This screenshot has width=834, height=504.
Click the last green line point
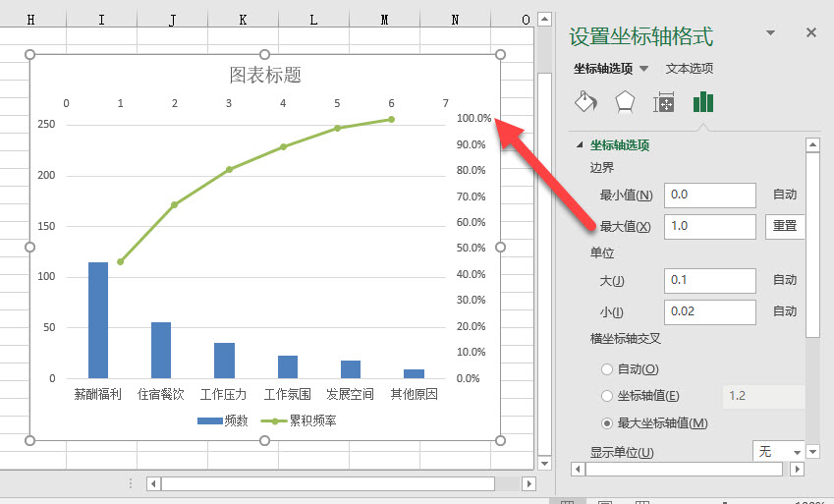click(392, 120)
